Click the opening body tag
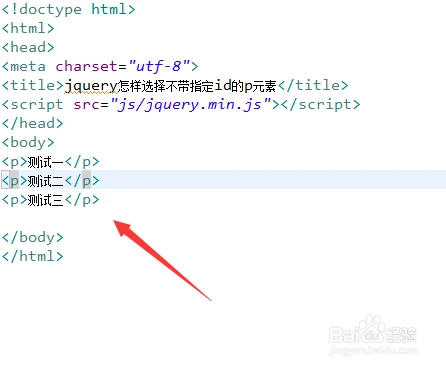 click(x=28, y=143)
